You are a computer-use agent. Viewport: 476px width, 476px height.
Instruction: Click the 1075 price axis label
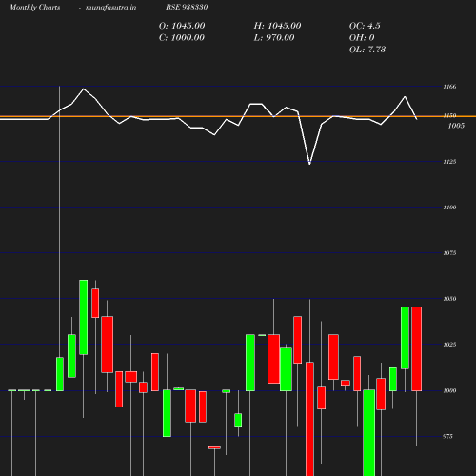(449, 253)
